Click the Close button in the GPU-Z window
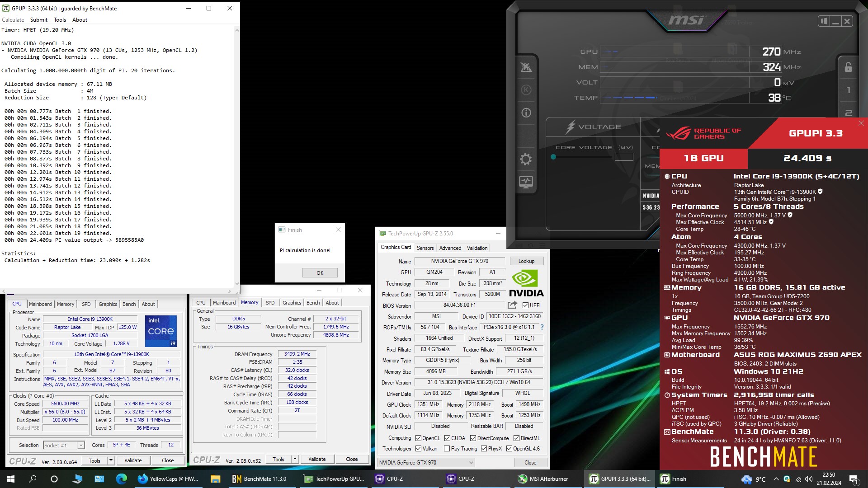This screenshot has width=868, height=488. [x=530, y=463]
